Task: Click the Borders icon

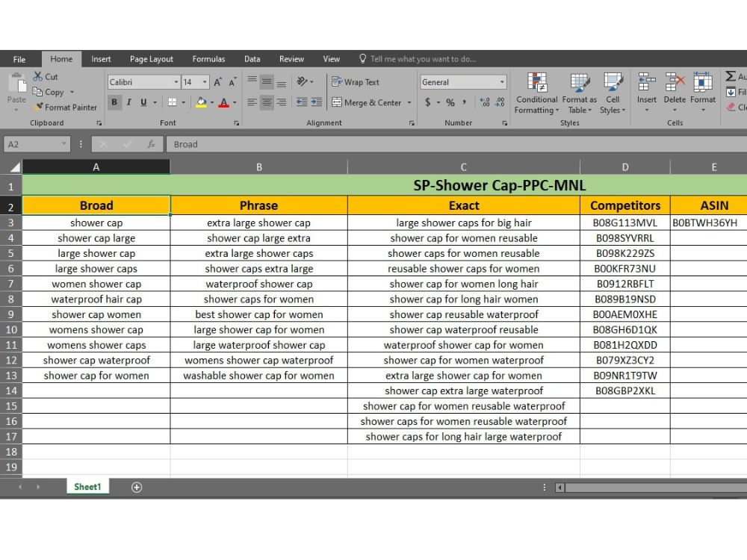Action: click(173, 102)
